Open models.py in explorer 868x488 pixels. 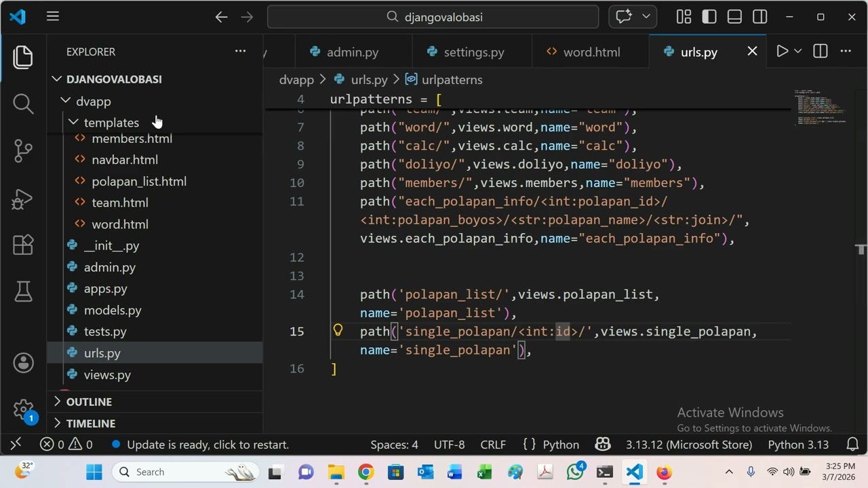click(x=113, y=310)
